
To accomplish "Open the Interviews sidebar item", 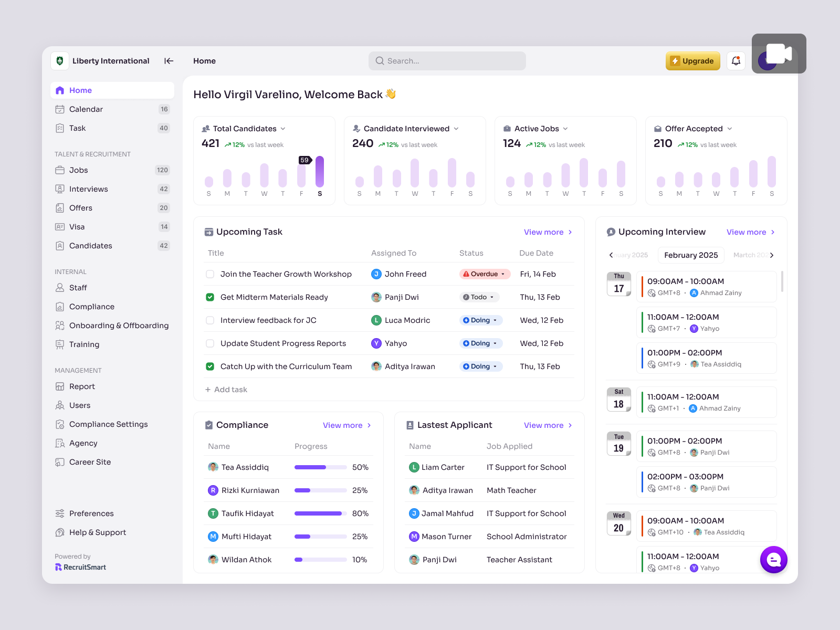I will pyautogui.click(x=88, y=188).
